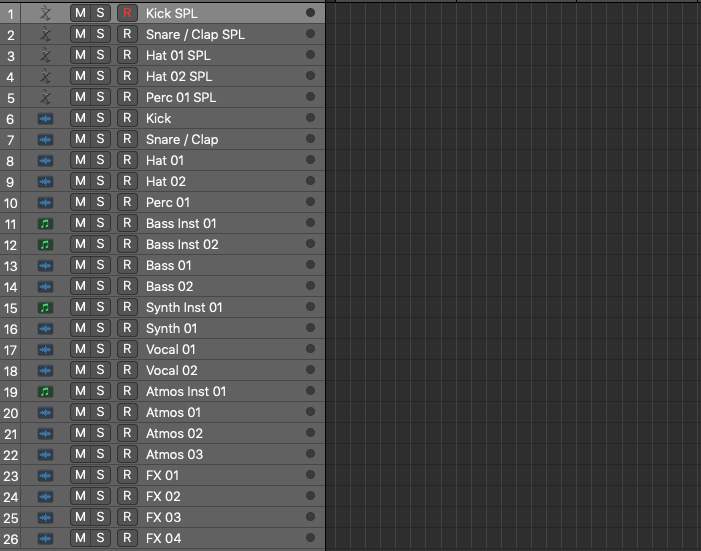The height and width of the screenshot is (551, 701).
Task: Mute the Snare / Clap SPL track
Action: click(x=80, y=34)
